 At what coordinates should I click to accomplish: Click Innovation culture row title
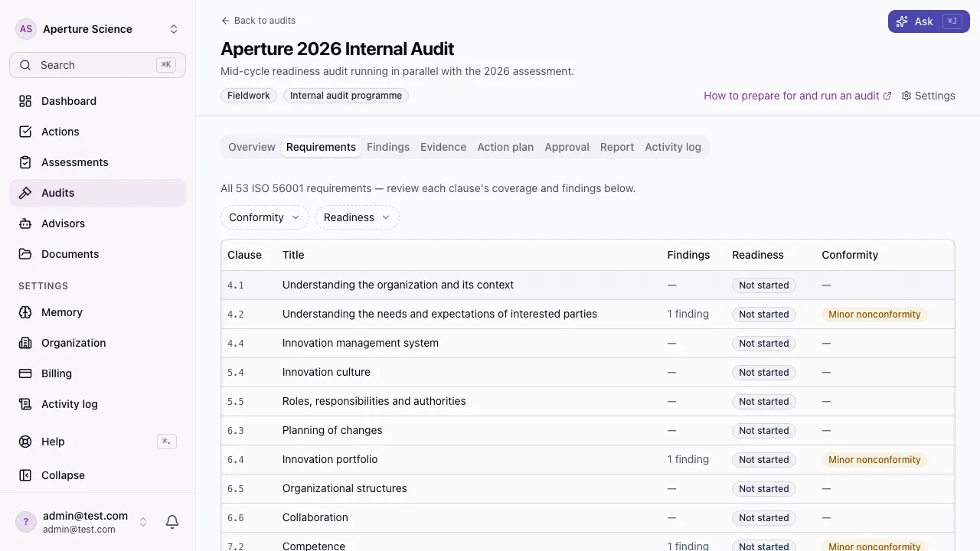click(326, 372)
